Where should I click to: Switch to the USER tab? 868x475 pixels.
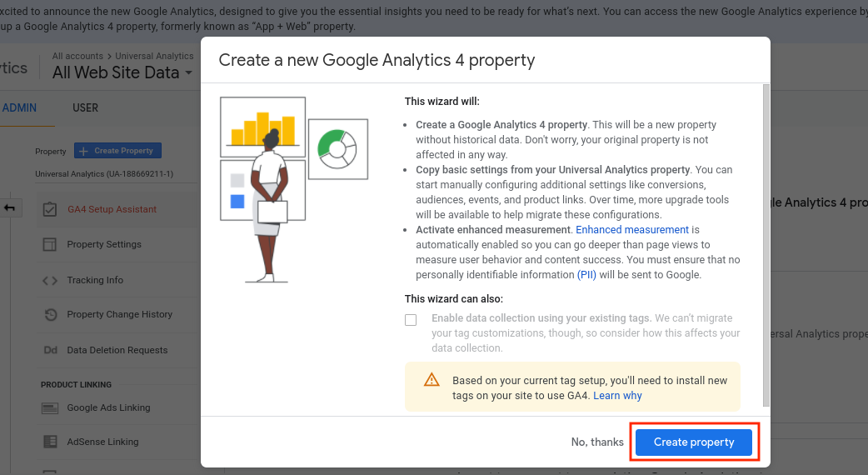(x=85, y=107)
